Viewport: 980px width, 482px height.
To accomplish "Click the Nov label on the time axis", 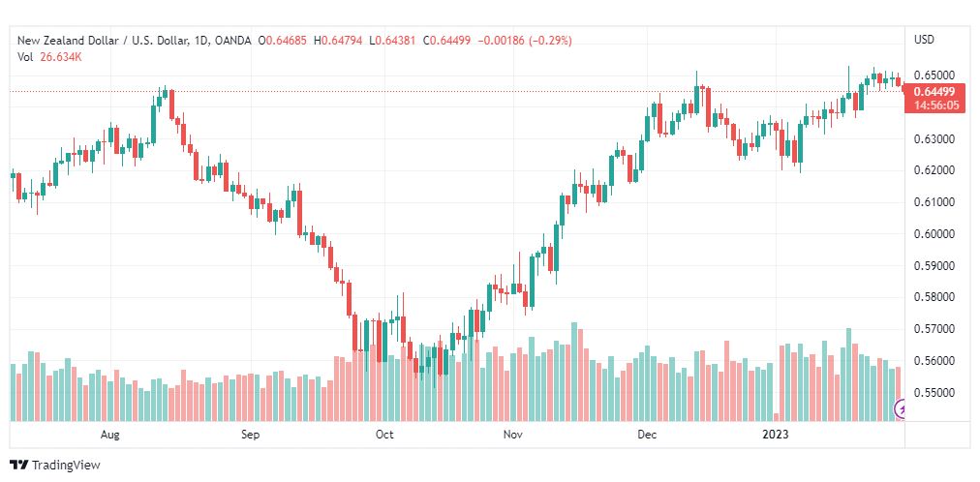I will (513, 436).
